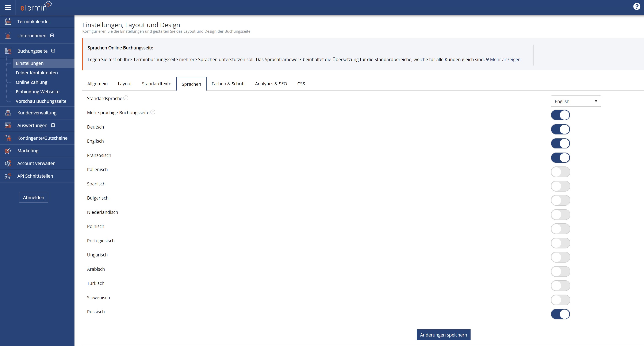Image resolution: width=644 pixels, height=346 pixels.
Task: Click the Auswertungen chart icon
Action: (8, 125)
